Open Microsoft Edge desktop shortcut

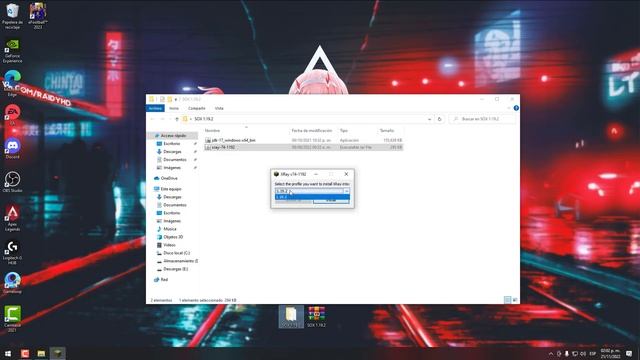click(12, 83)
